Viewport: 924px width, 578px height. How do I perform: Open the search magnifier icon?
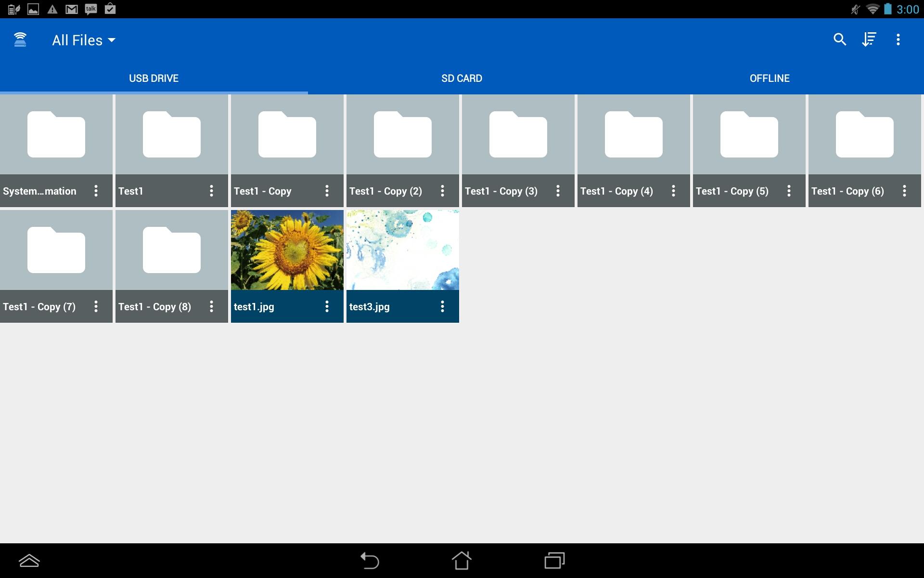840,39
